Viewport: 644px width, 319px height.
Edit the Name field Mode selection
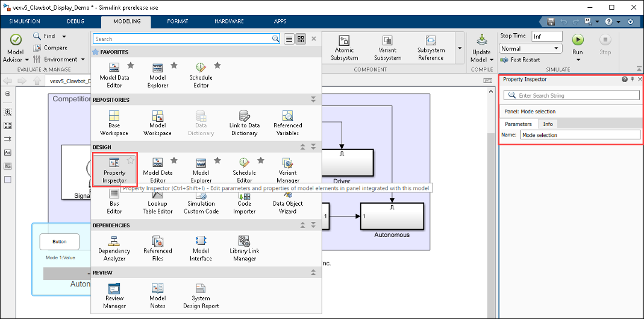point(580,135)
